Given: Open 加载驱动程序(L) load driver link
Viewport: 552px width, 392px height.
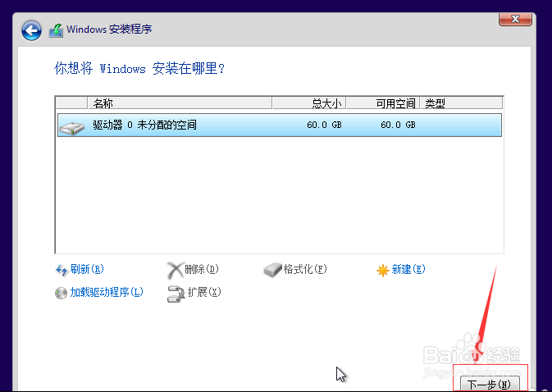Looking at the screenshot, I should pyautogui.click(x=107, y=292).
